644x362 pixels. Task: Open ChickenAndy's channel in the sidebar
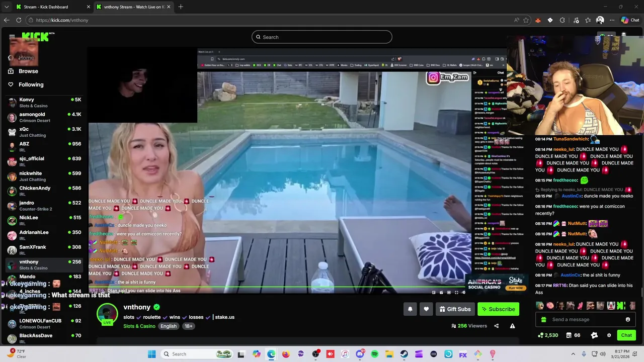pyautogui.click(x=44, y=191)
